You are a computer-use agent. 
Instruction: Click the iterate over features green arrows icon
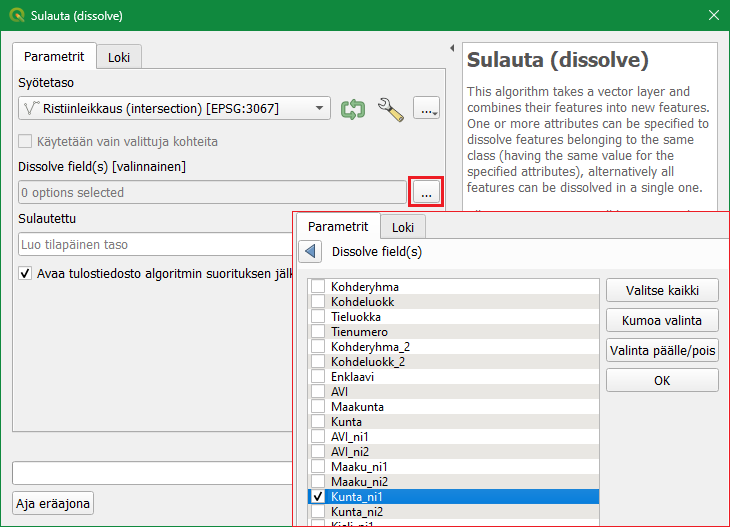[353, 109]
